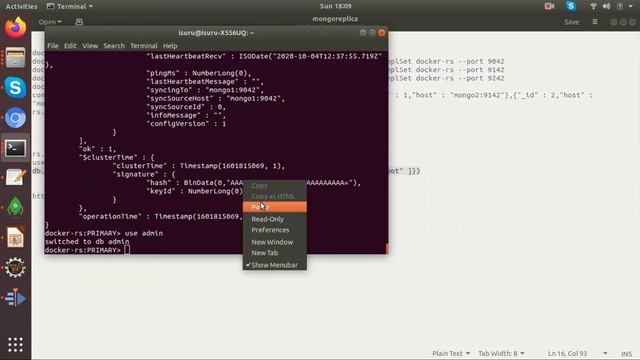Close the terminal window
Viewport: 640px width, 360px height.
[382, 33]
